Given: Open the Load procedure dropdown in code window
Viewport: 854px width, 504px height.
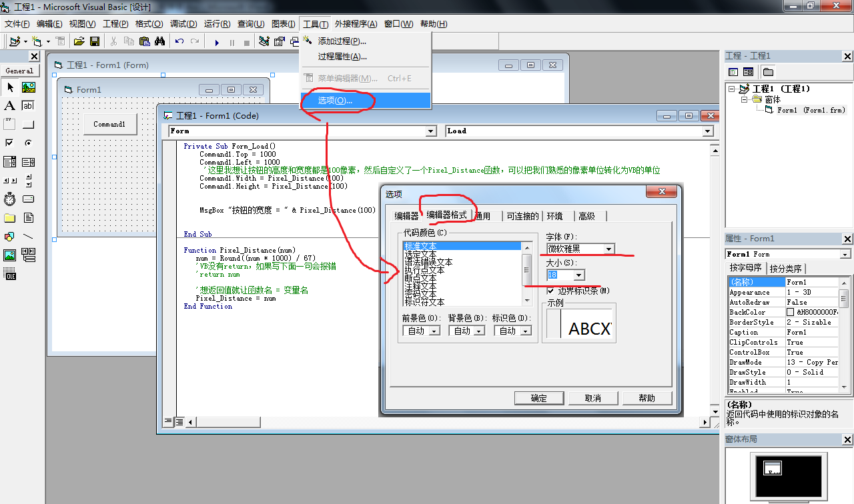Looking at the screenshot, I should pyautogui.click(x=708, y=131).
